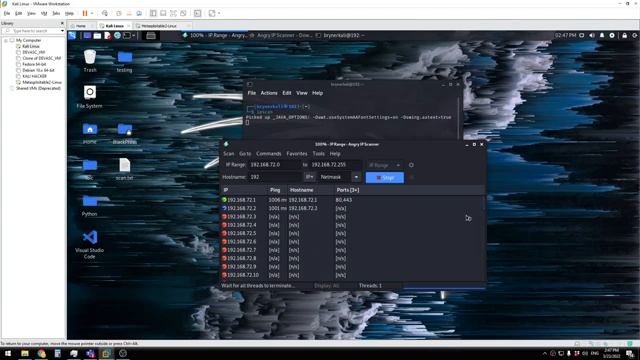Sort results by Ping column header
This screenshot has height=360, width=640.
tap(277, 190)
